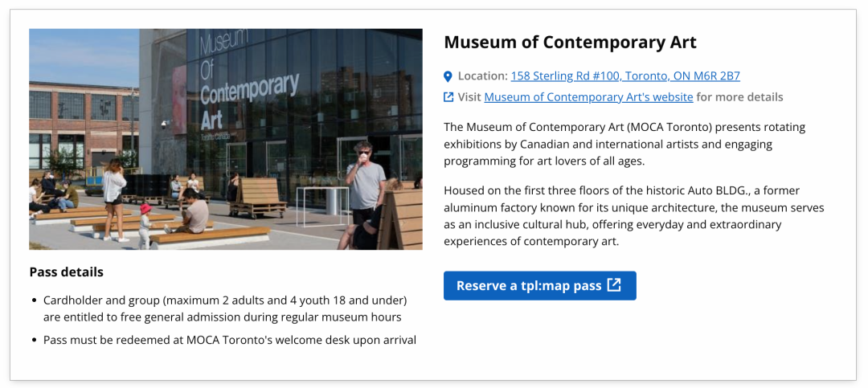Click the external link icon beside Visit

(x=448, y=97)
